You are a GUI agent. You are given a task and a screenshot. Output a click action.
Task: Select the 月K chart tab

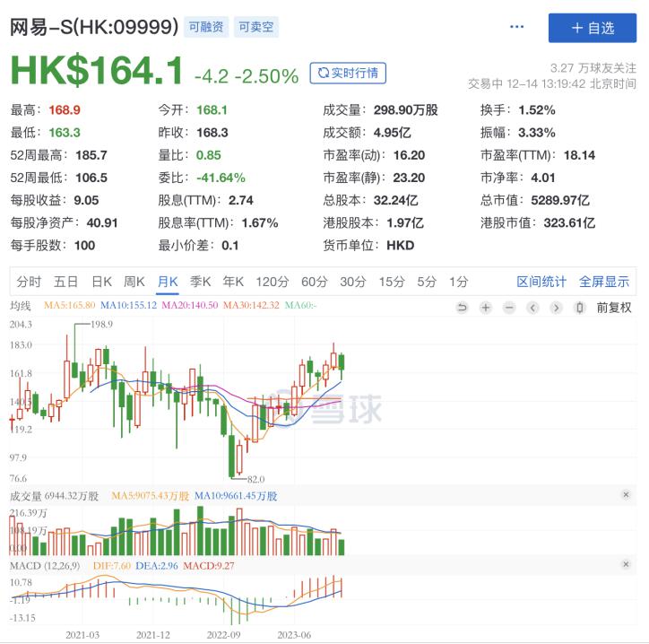point(168,282)
